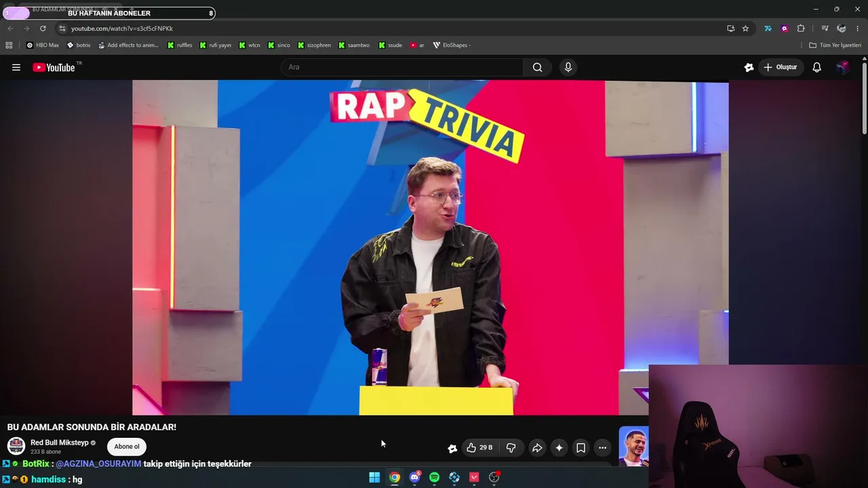Screen dimensions: 868x488
Task: Open Spotify from the taskbar
Action: click(x=434, y=477)
